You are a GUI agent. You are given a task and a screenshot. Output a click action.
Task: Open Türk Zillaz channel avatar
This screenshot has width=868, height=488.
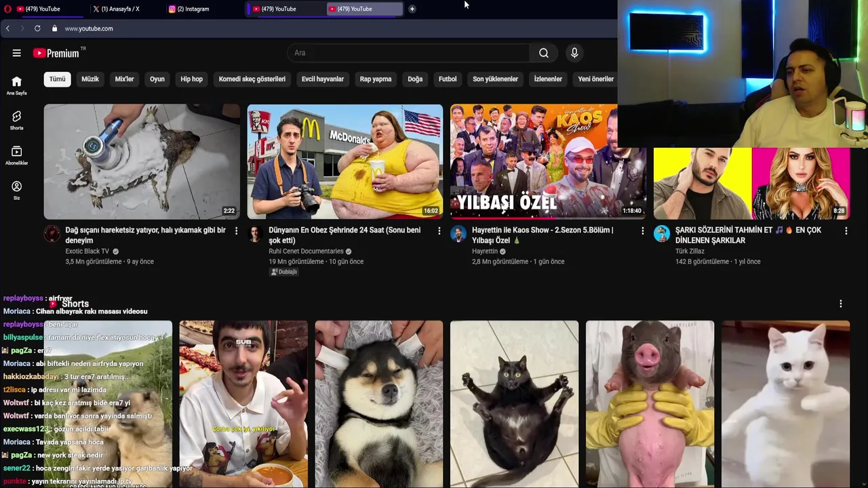(662, 234)
